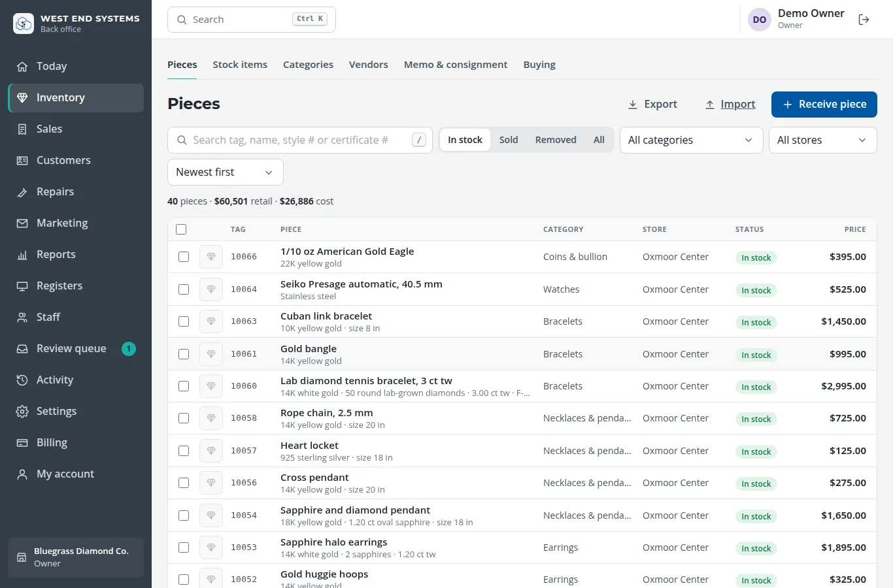The height and width of the screenshot is (588, 893).
Task: Select the Gold bangle row checkbox
Action: (184, 354)
